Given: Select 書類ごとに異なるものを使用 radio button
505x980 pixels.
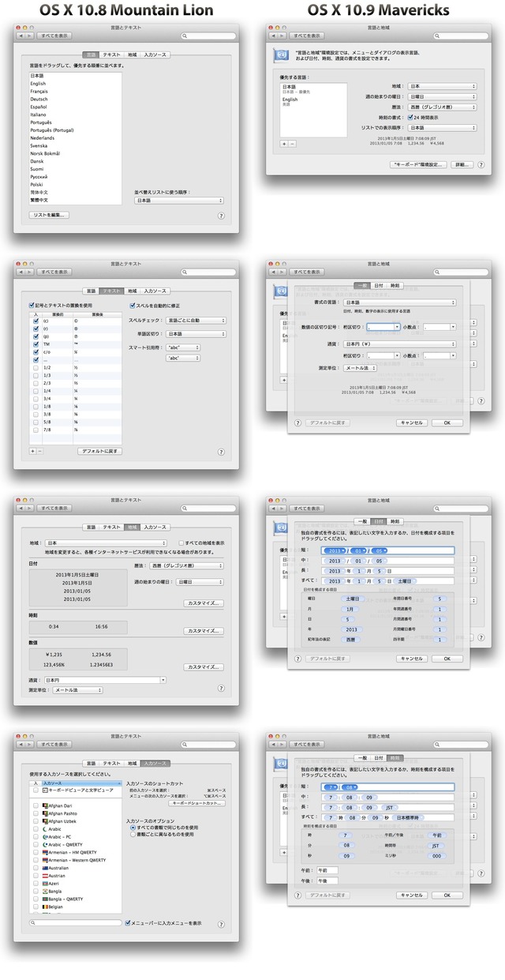Looking at the screenshot, I should pyautogui.click(x=133, y=834).
